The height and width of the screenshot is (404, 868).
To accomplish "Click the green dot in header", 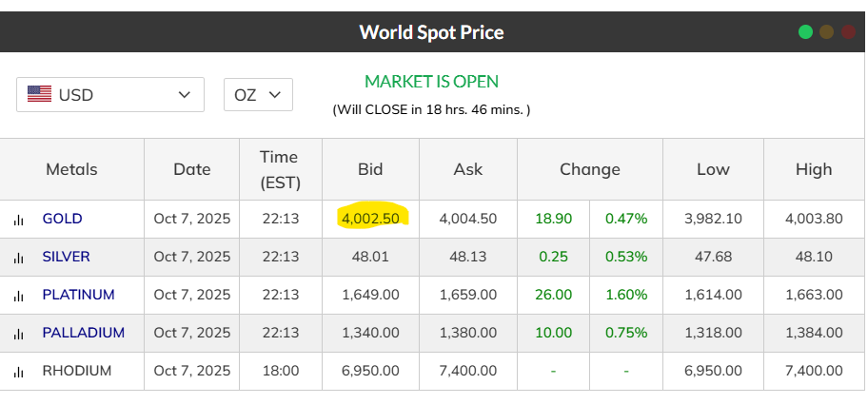I will coord(805,32).
